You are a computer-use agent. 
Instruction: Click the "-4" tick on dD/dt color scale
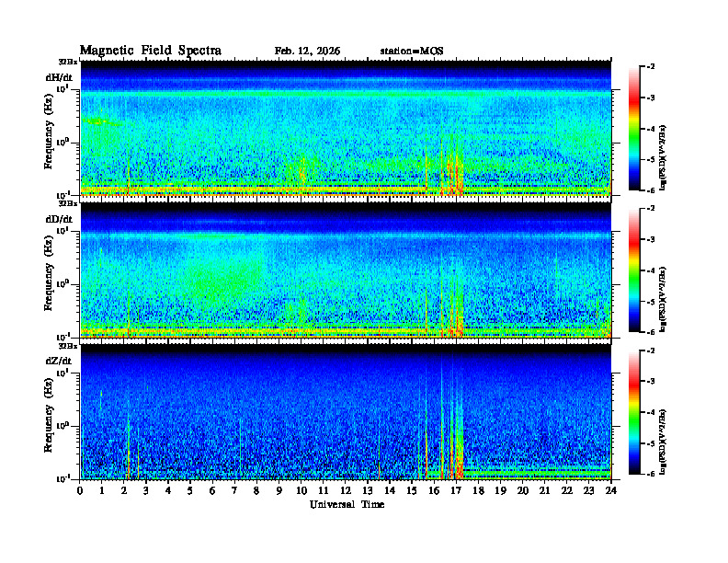coord(650,270)
